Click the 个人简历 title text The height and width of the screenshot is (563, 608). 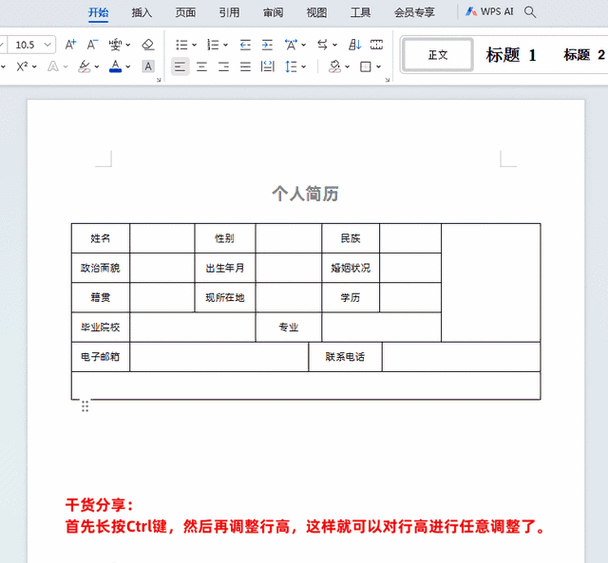(305, 193)
